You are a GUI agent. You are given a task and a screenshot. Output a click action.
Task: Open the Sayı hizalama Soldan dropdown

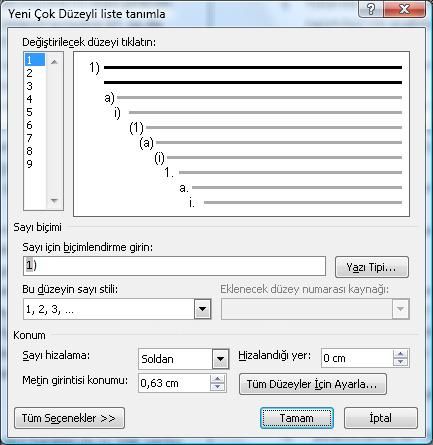pyautogui.click(x=220, y=359)
